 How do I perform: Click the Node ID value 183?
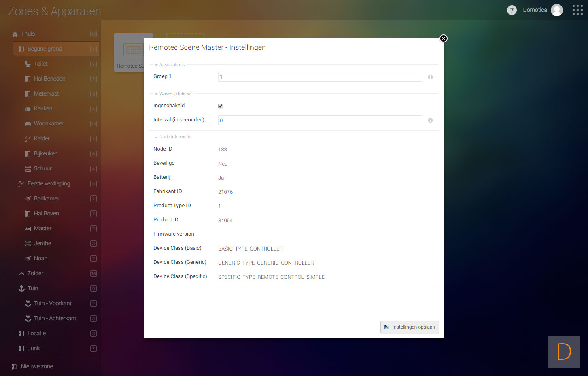[x=223, y=150]
